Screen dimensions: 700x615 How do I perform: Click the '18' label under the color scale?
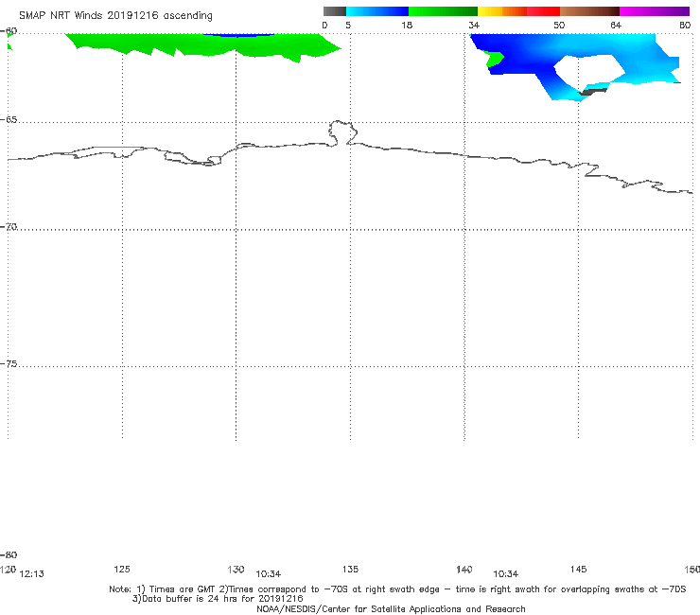pos(407,25)
